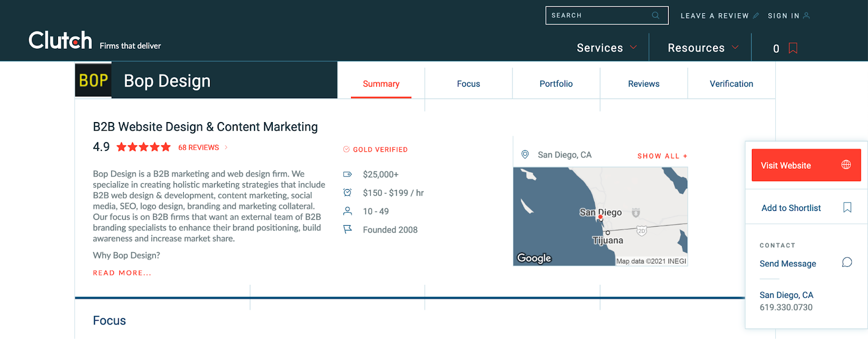Click the Firms that deliver tagline
The height and width of the screenshot is (339, 868).
coord(130,46)
